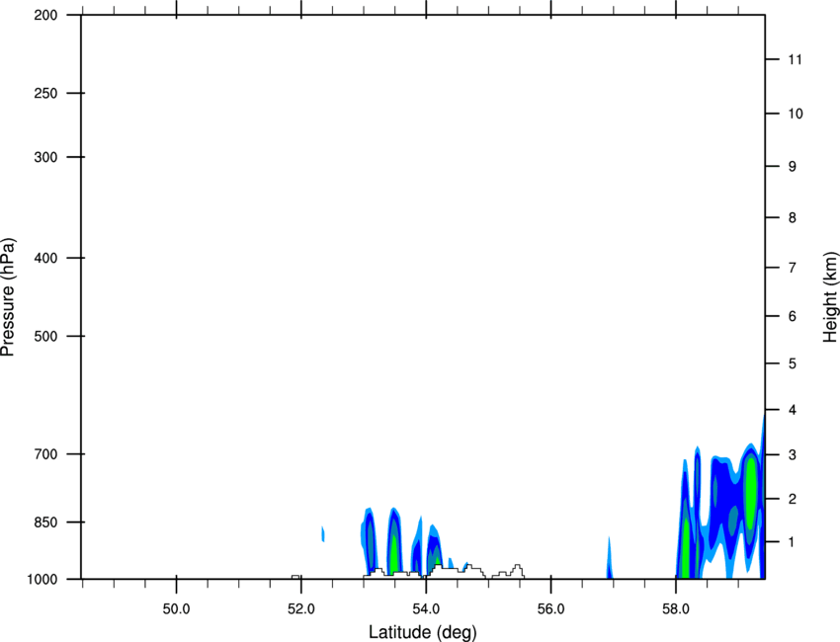Click the 11 km height label
Viewport: 840px width, 642px height.
[795, 59]
